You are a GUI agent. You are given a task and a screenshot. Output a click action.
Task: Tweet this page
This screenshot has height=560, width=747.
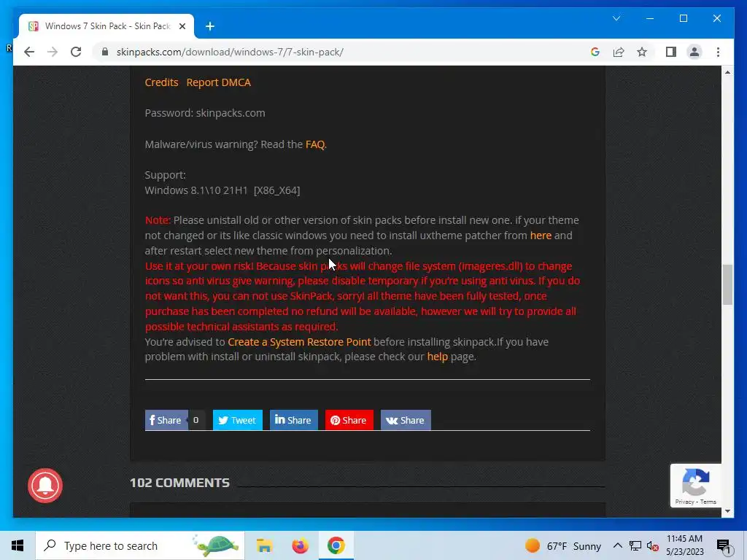click(237, 420)
